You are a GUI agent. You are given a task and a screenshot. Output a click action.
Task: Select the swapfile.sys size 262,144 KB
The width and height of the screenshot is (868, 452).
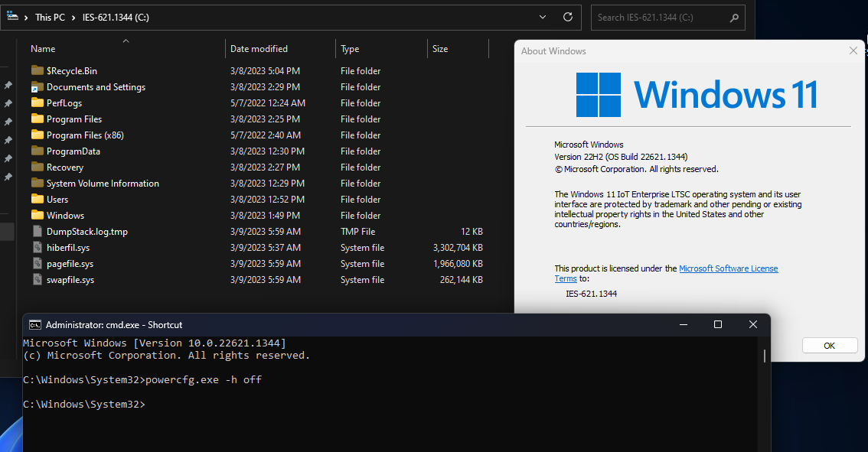(x=461, y=279)
